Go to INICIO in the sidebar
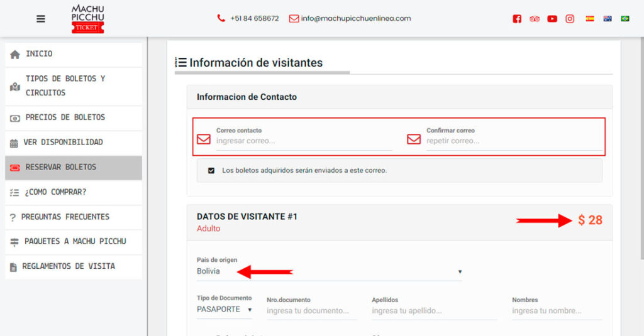 pyautogui.click(x=39, y=54)
